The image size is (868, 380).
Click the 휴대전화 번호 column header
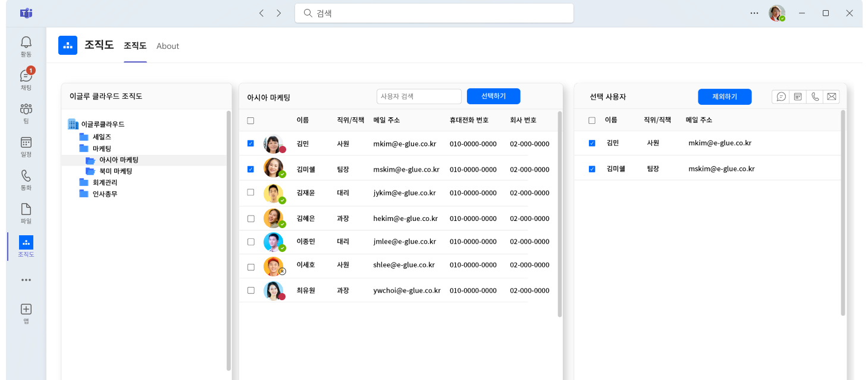pos(469,120)
